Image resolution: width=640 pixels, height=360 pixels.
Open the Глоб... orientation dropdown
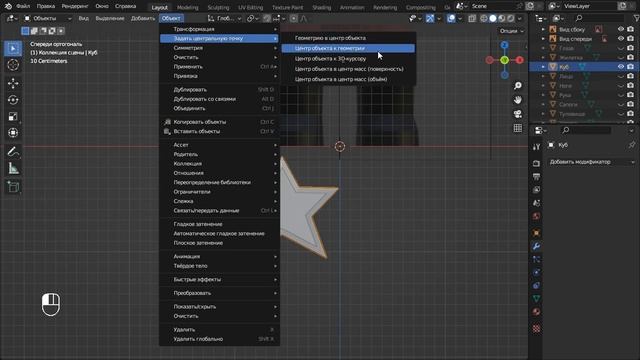(224, 18)
